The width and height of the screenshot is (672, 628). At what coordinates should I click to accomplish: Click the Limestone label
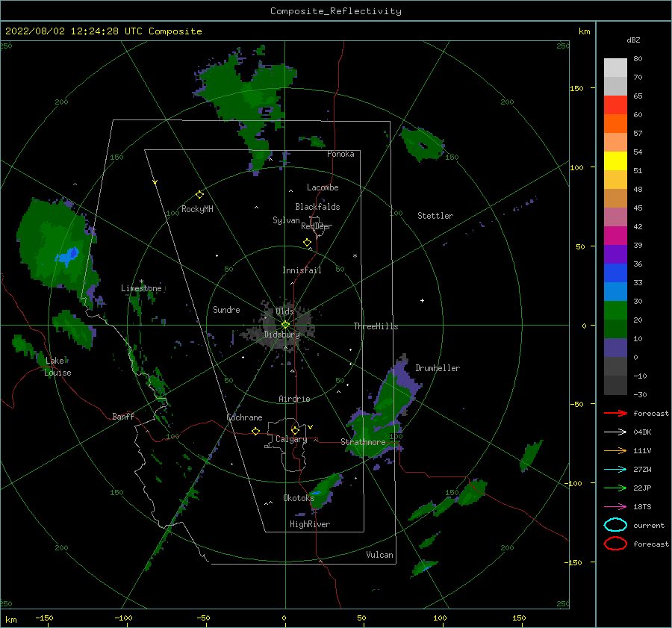(x=141, y=288)
